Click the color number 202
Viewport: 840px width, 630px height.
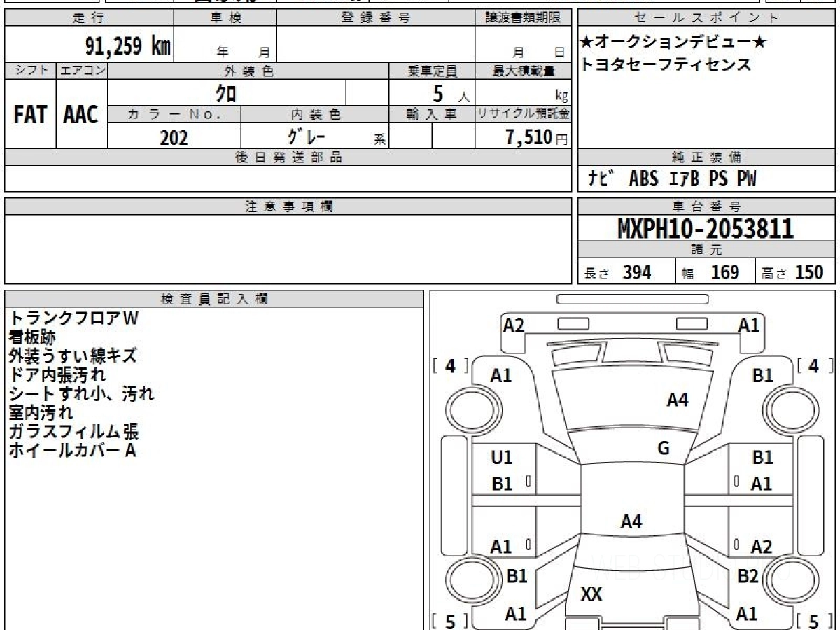pos(174,138)
